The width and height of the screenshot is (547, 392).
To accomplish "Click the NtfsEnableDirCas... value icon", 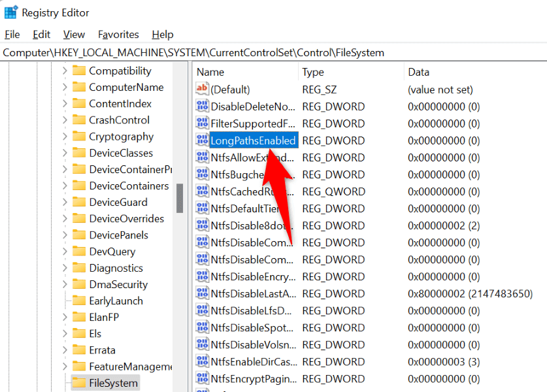I will coord(203,361).
